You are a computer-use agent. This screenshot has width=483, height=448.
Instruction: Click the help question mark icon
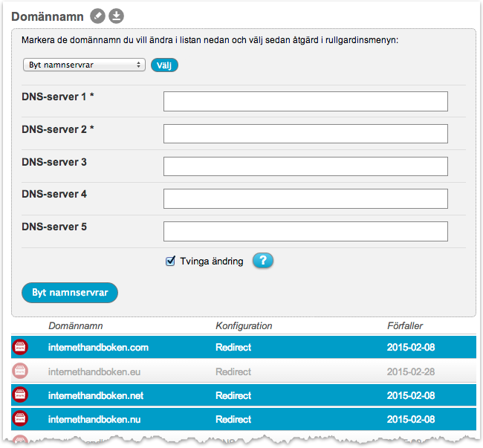(263, 261)
